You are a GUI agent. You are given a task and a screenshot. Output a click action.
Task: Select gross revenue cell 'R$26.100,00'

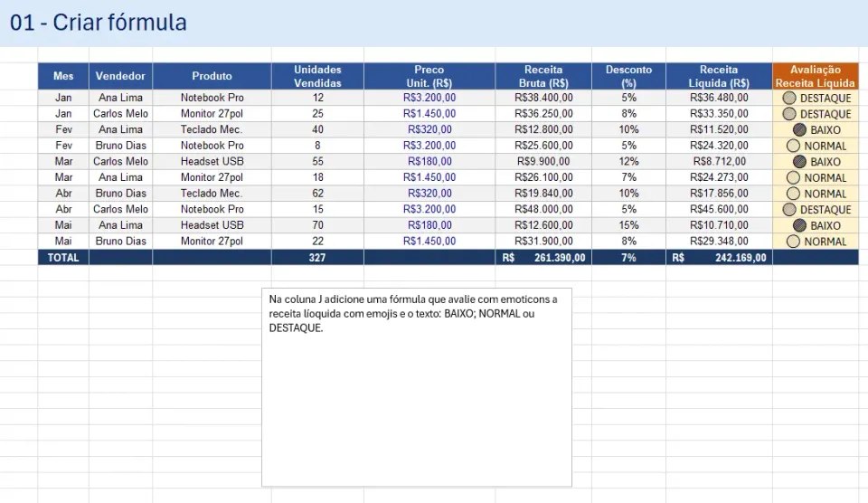(x=543, y=177)
